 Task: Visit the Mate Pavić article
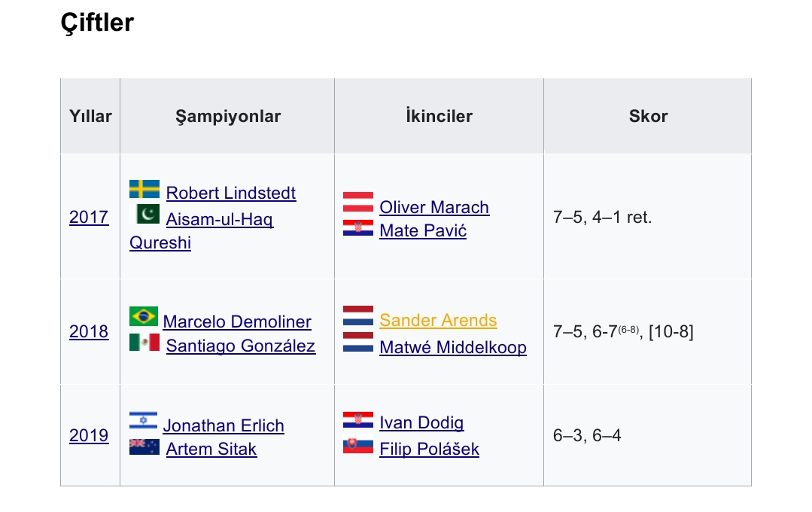coord(423,230)
